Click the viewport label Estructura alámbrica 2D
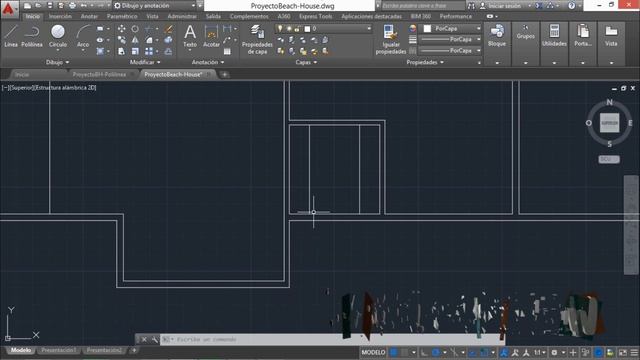 65,88
